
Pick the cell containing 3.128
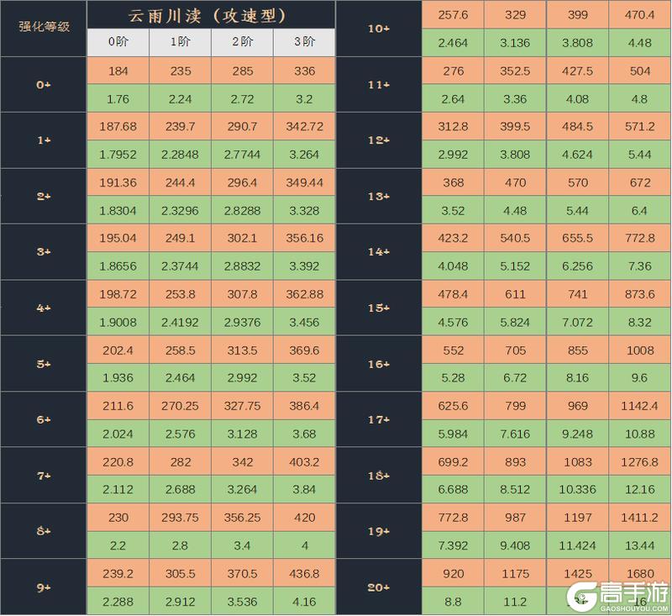(x=242, y=434)
